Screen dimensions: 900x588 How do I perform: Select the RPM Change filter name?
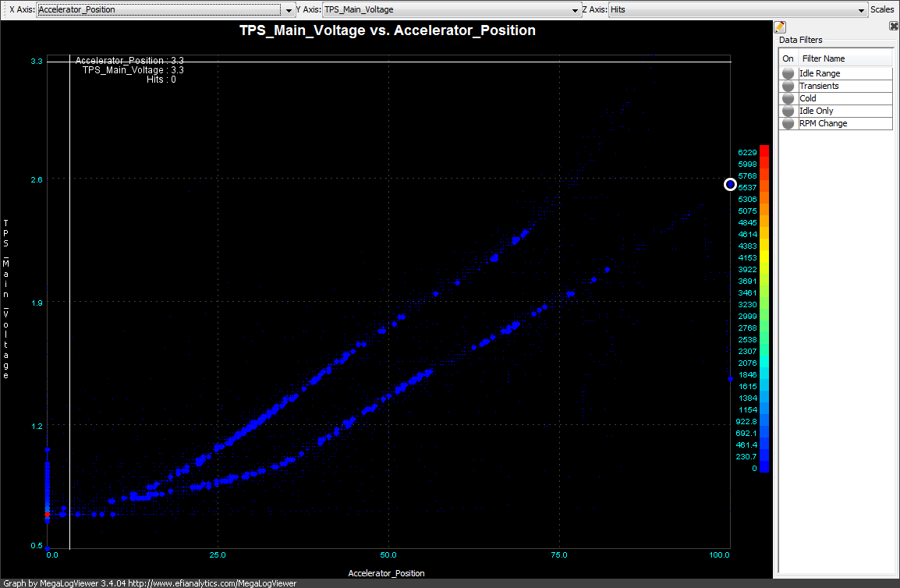(x=823, y=123)
